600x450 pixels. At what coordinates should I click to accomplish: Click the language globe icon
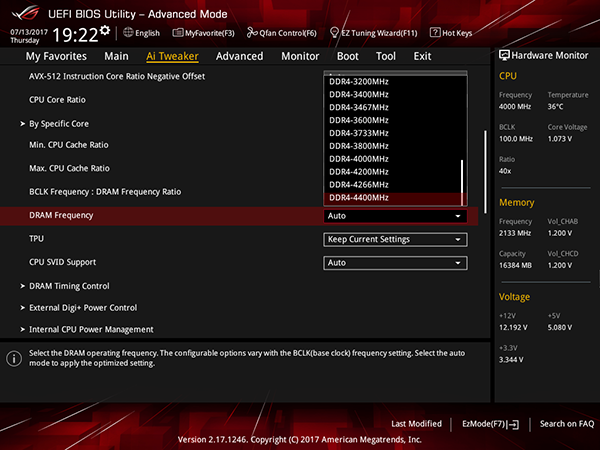point(128,33)
